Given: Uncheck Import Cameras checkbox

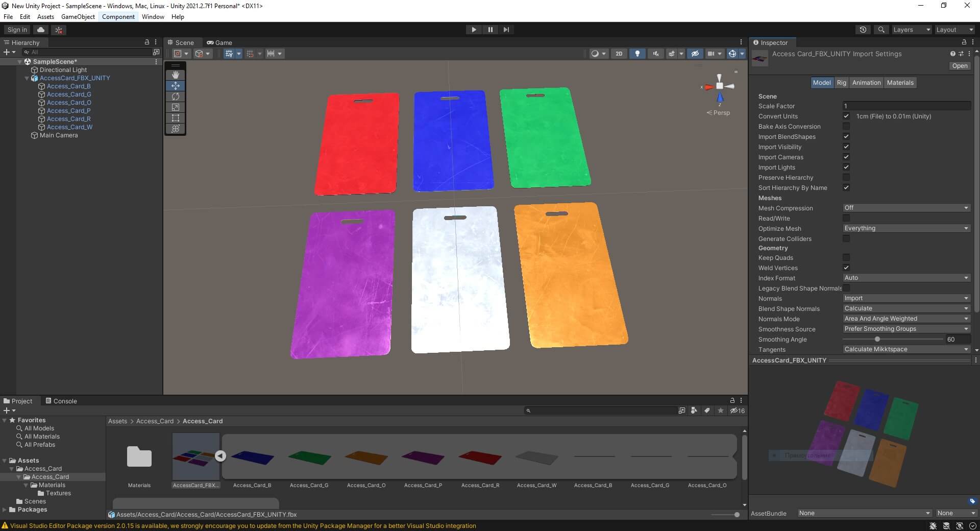Looking at the screenshot, I should click(846, 157).
